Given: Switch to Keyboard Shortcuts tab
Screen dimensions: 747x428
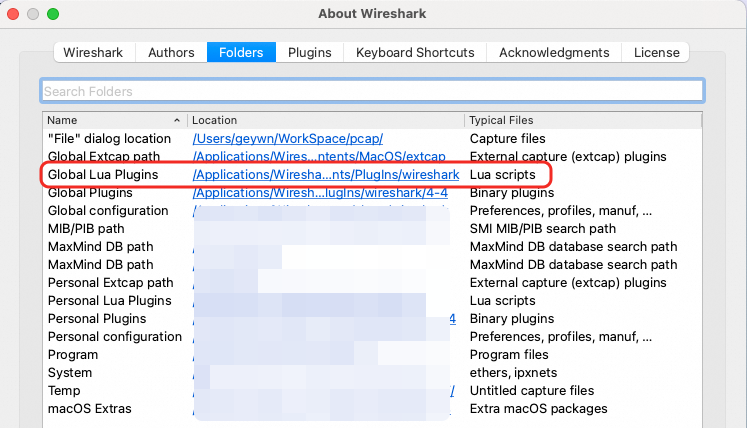Looking at the screenshot, I should click(415, 52).
